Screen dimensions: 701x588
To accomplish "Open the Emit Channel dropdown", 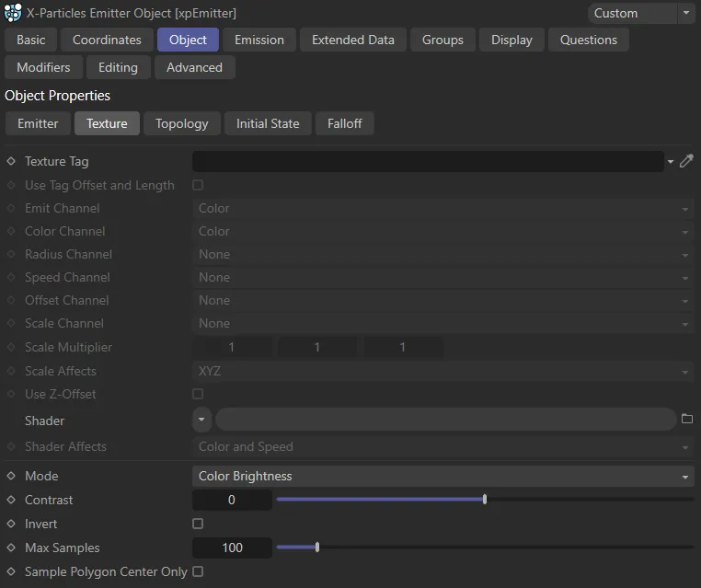I will pos(443,208).
